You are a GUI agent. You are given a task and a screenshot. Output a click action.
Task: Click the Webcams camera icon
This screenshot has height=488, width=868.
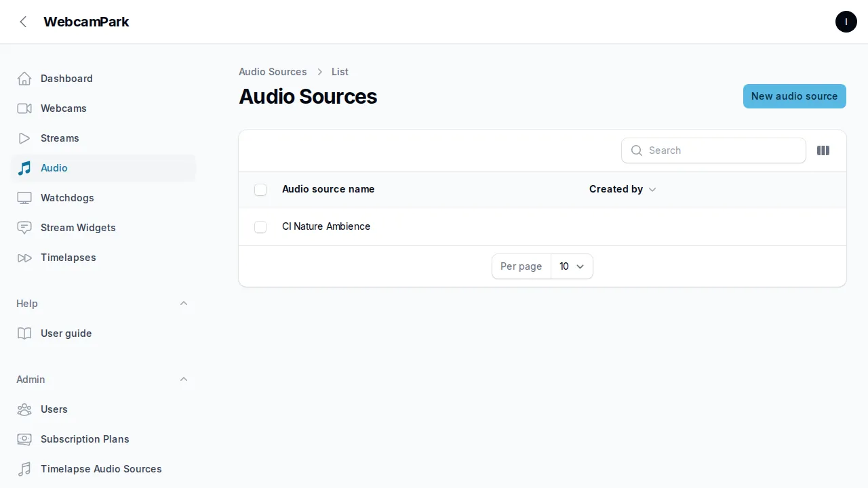[x=24, y=108]
